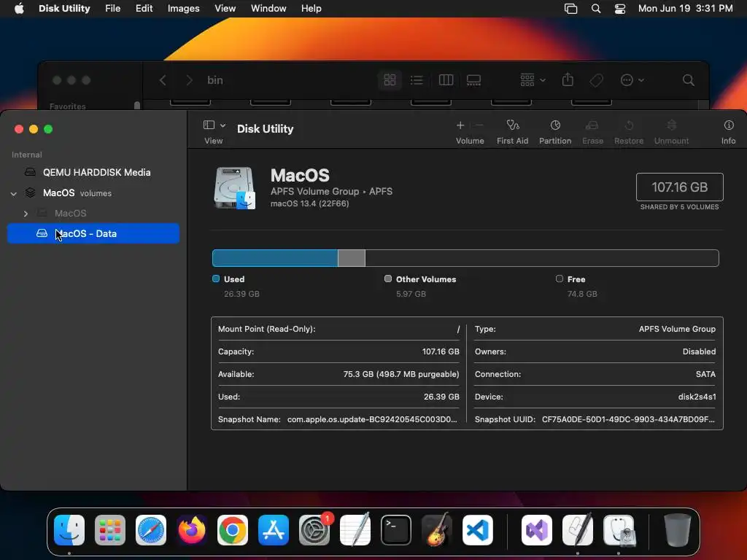This screenshot has width=747, height=560.
Task: Click the disk2s4s1 device value
Action: (x=697, y=397)
